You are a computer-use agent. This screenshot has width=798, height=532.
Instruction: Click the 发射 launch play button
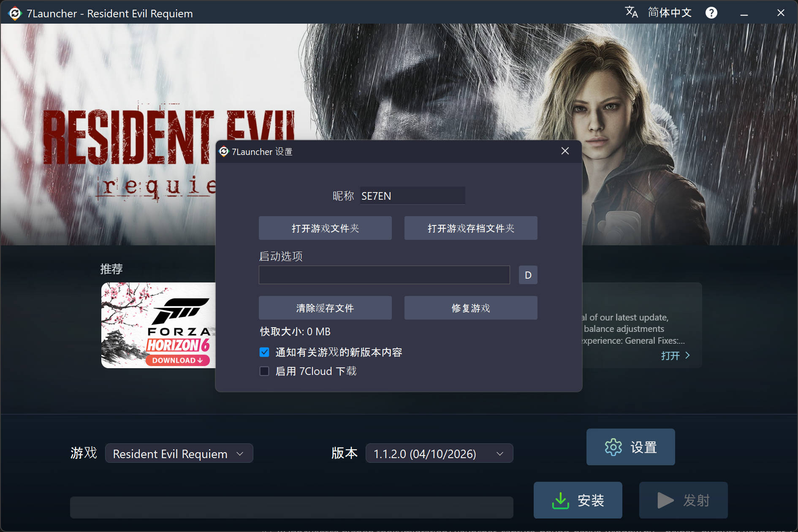click(683, 500)
